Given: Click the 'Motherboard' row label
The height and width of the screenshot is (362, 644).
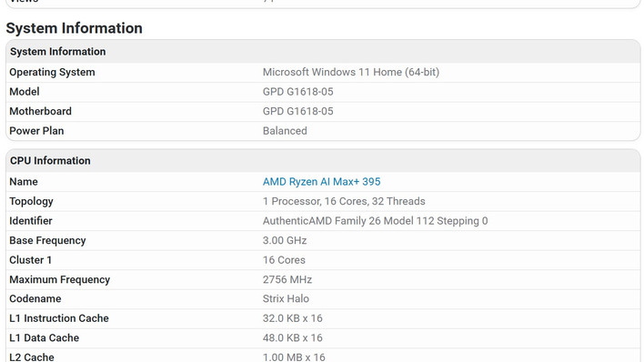Looking at the screenshot, I should 40,111.
